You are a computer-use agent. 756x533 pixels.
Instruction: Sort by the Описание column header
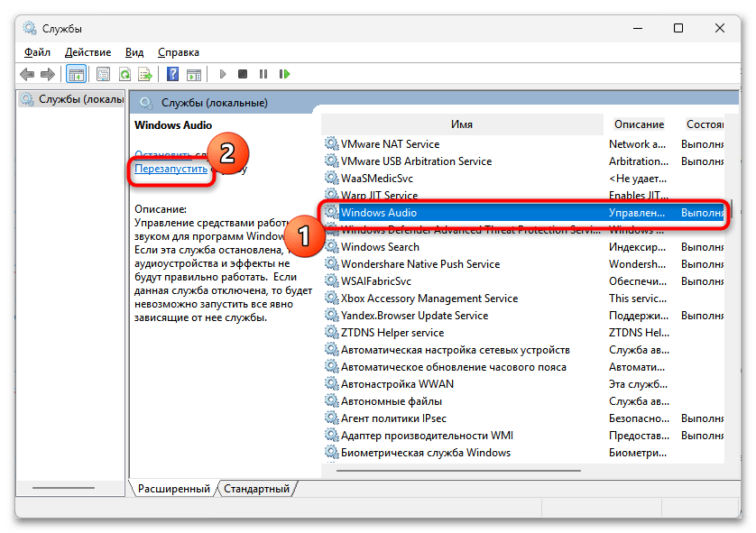638,124
